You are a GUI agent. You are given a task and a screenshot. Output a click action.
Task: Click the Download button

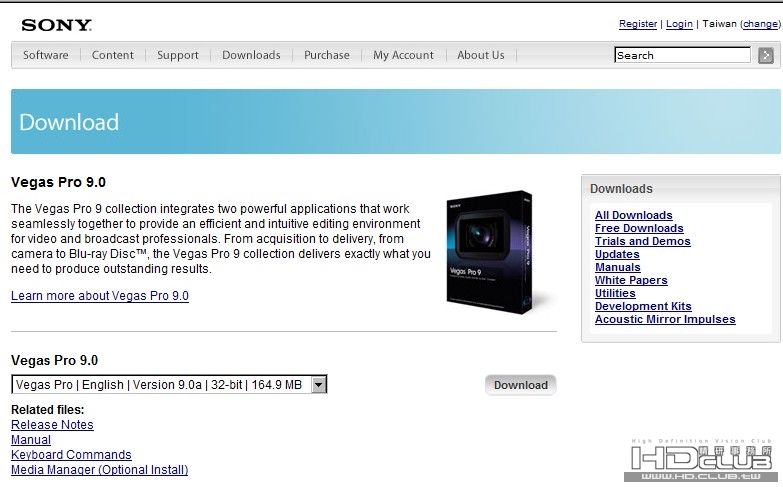(520, 385)
